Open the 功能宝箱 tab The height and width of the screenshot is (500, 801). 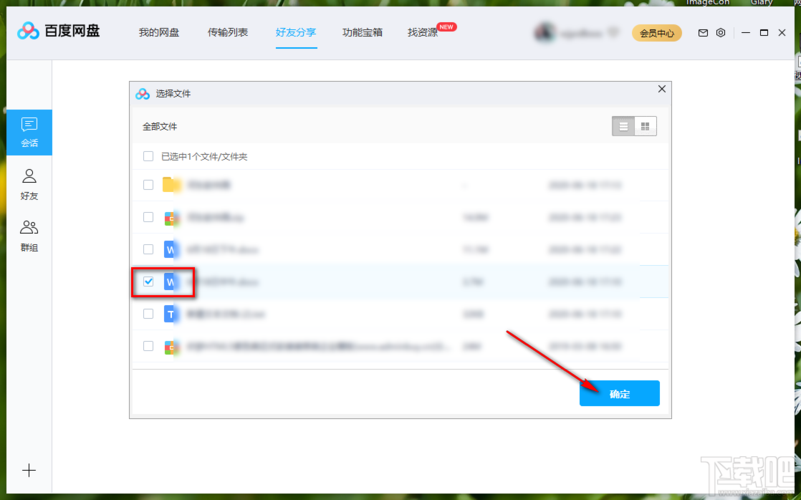(362, 33)
